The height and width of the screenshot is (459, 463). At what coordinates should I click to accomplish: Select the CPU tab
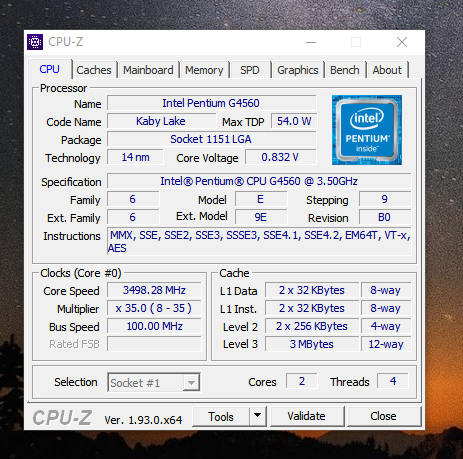coord(49,69)
